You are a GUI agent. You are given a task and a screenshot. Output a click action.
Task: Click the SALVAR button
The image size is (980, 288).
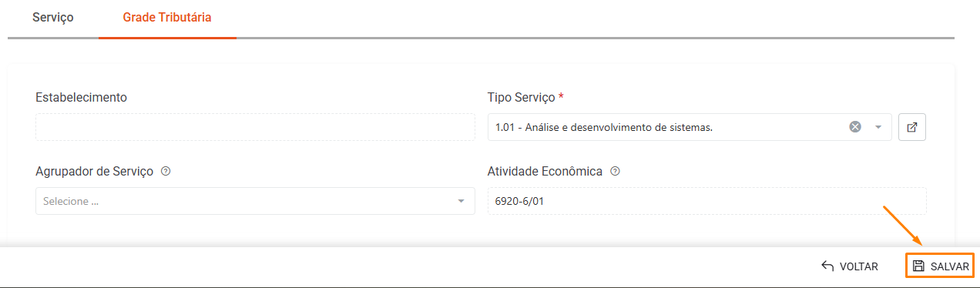click(x=940, y=266)
